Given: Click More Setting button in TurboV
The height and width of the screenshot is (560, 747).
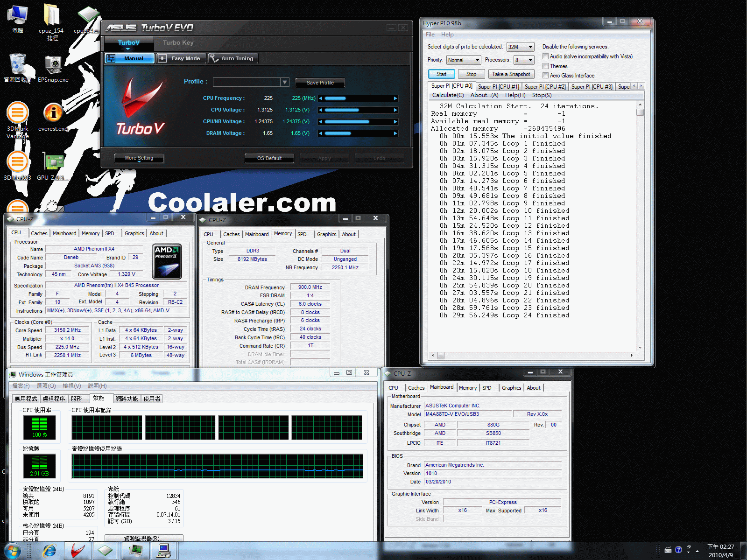Looking at the screenshot, I should 139,158.
